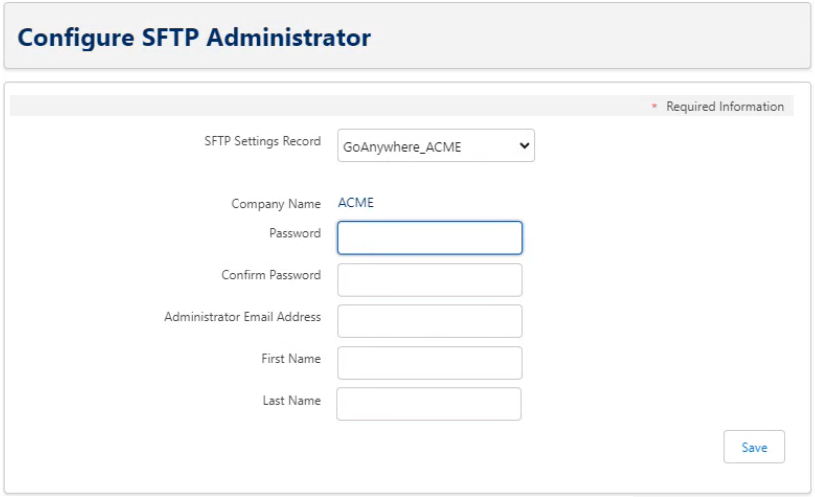Click the First Name text box
Screen dimensions: 815x497
[429, 363]
